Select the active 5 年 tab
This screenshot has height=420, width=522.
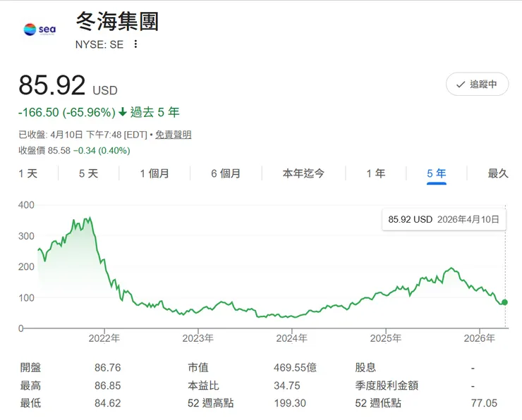pyautogui.click(x=437, y=173)
